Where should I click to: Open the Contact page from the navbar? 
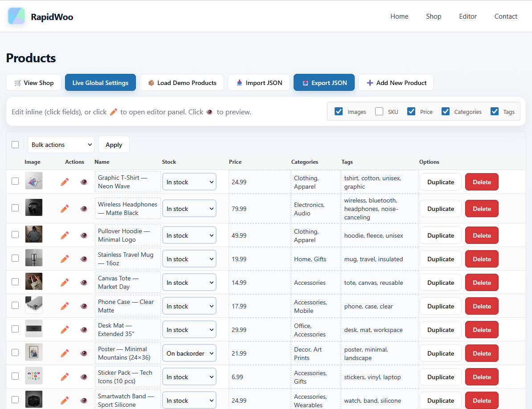coord(506,16)
